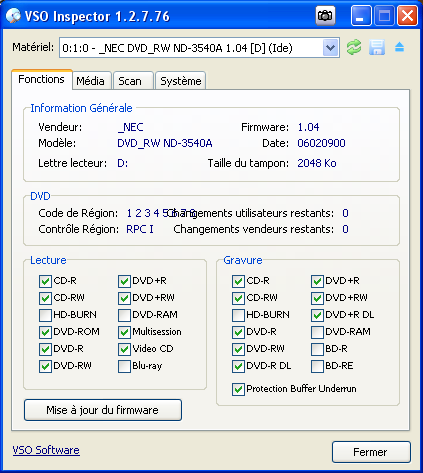423x473 pixels.
Task: Toggle Lecture DVD-ROM checkbox
Action: tap(45, 332)
